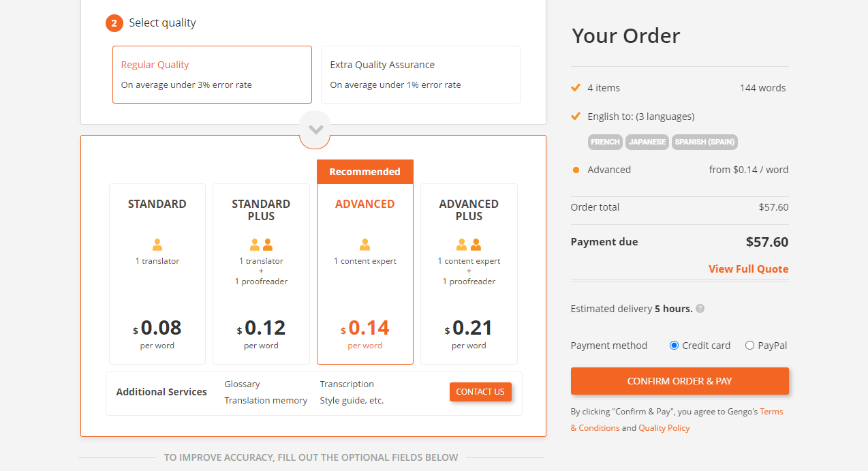Screen dimensions: 868x471
Task: Open the Quality Policy page
Action: (x=664, y=427)
